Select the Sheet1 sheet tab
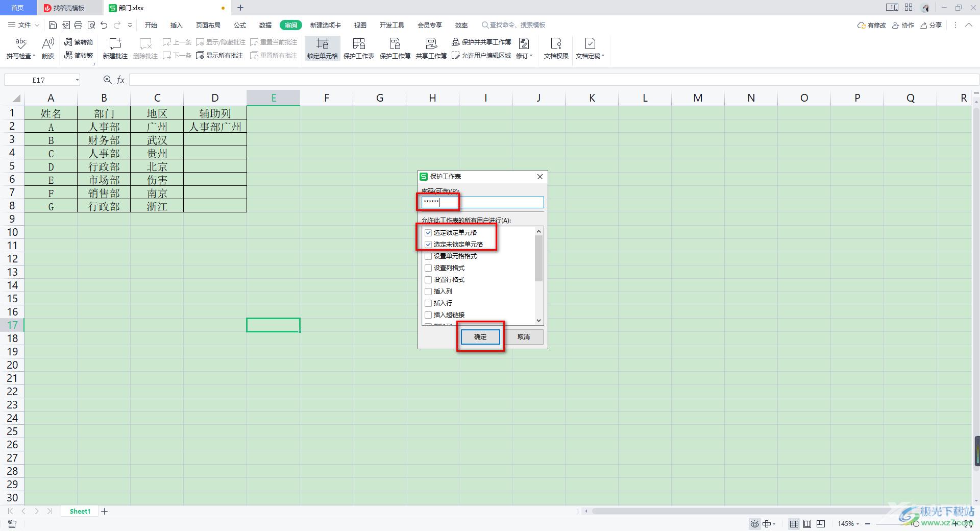This screenshot has height=531, width=980. (x=80, y=511)
